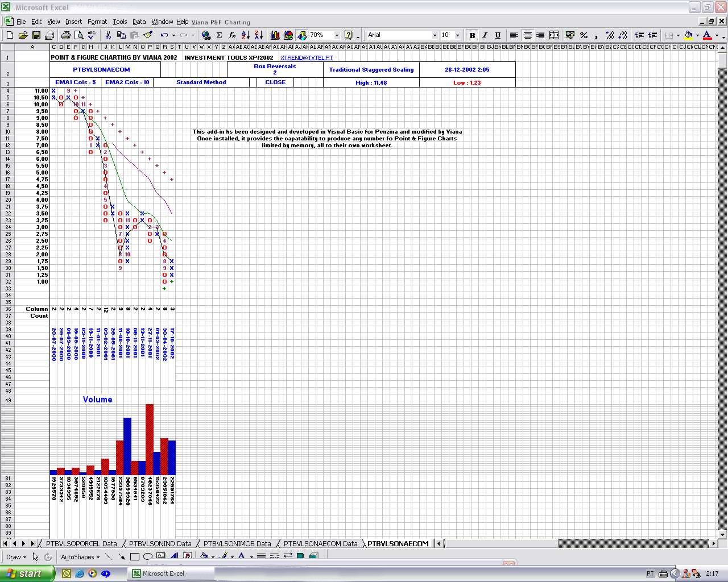This screenshot has height=582, width=728.
Task: Toggle Center alignment
Action: pyautogui.click(x=527, y=35)
